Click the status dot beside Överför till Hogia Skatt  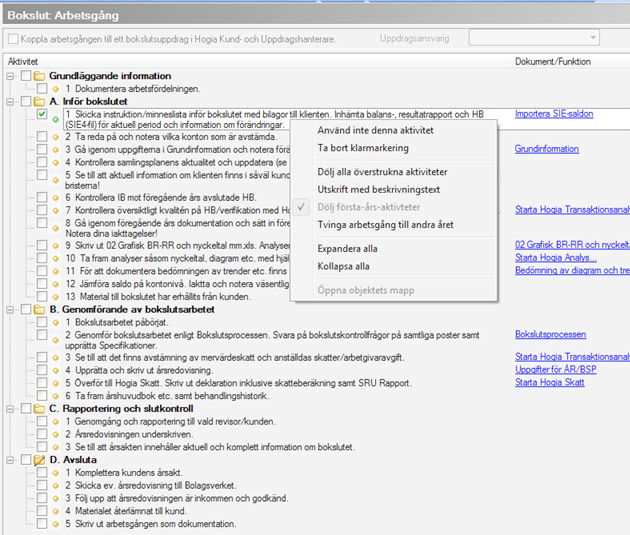tap(55, 383)
